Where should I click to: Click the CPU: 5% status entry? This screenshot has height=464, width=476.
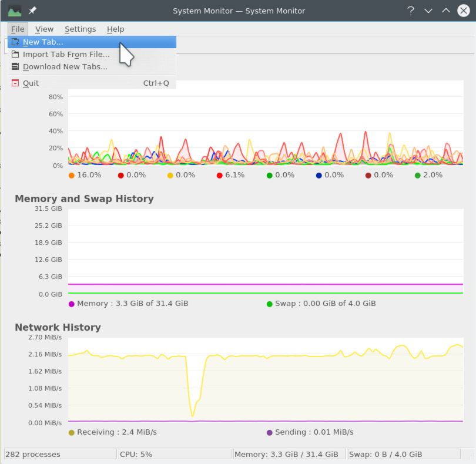(175, 454)
